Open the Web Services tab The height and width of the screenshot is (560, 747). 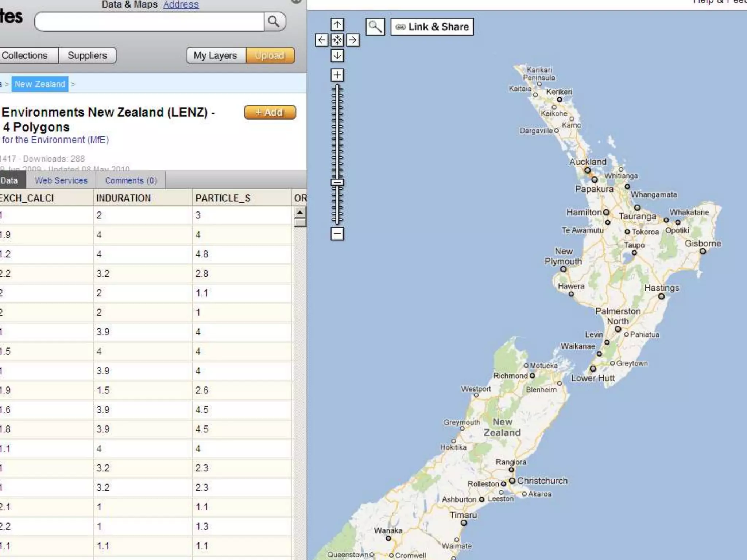click(x=61, y=180)
